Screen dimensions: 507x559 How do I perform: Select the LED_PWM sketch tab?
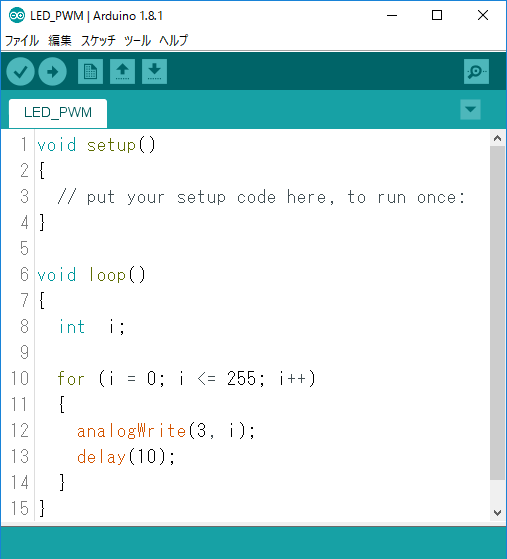tap(58, 113)
